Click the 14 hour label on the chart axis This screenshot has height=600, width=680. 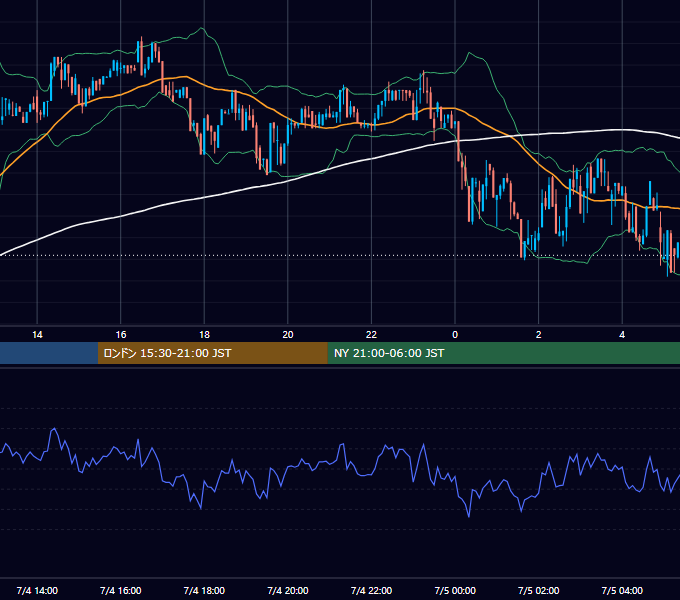tap(37, 335)
